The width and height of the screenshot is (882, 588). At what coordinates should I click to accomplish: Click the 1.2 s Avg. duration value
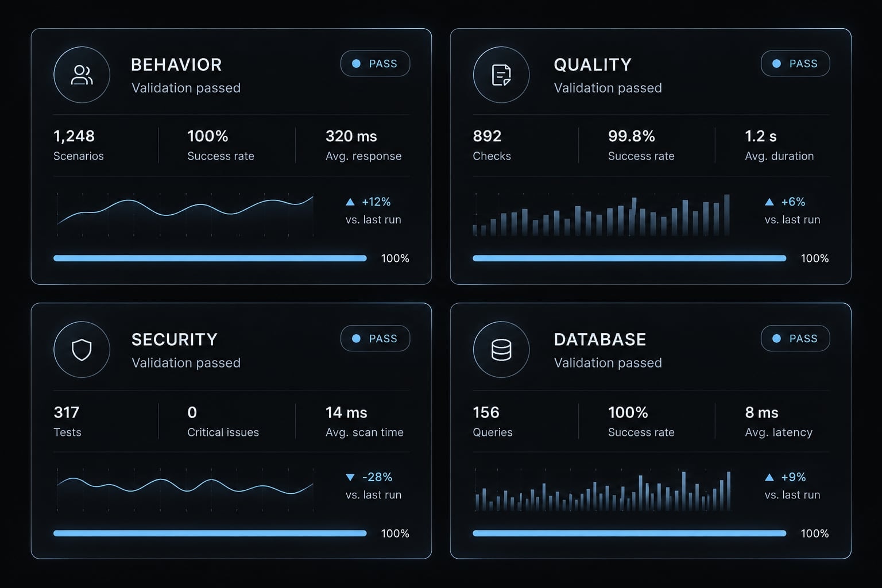761,136
